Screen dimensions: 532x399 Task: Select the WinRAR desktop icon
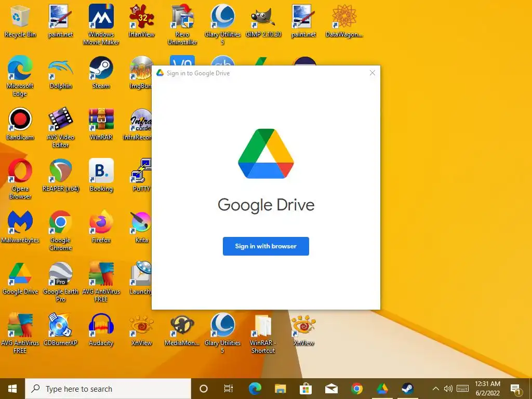tap(101, 125)
